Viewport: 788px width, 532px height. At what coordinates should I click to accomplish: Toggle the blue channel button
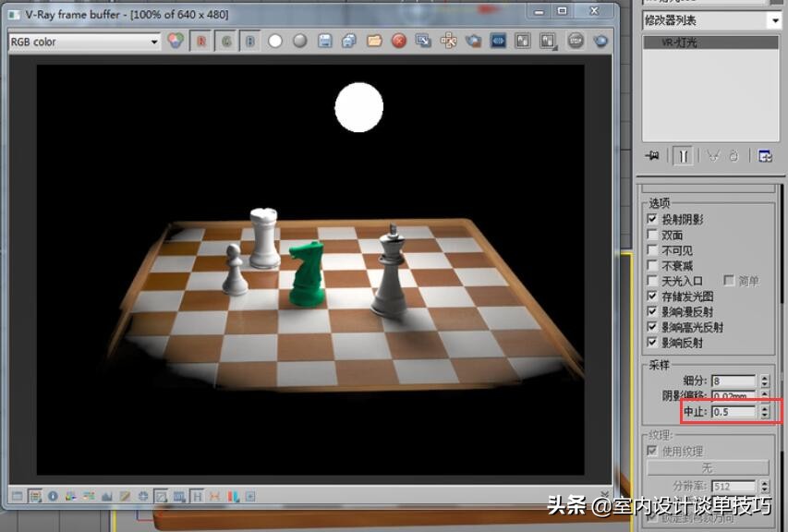[x=249, y=42]
